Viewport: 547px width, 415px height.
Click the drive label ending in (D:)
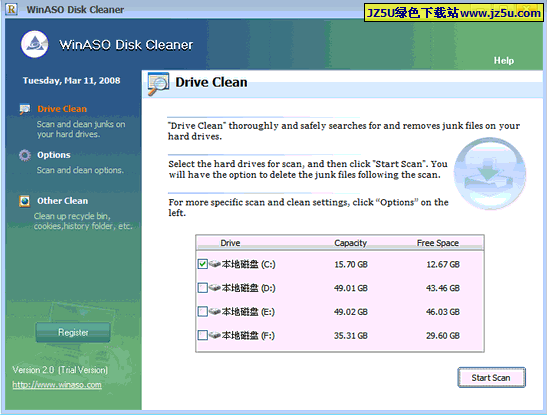[248, 288]
